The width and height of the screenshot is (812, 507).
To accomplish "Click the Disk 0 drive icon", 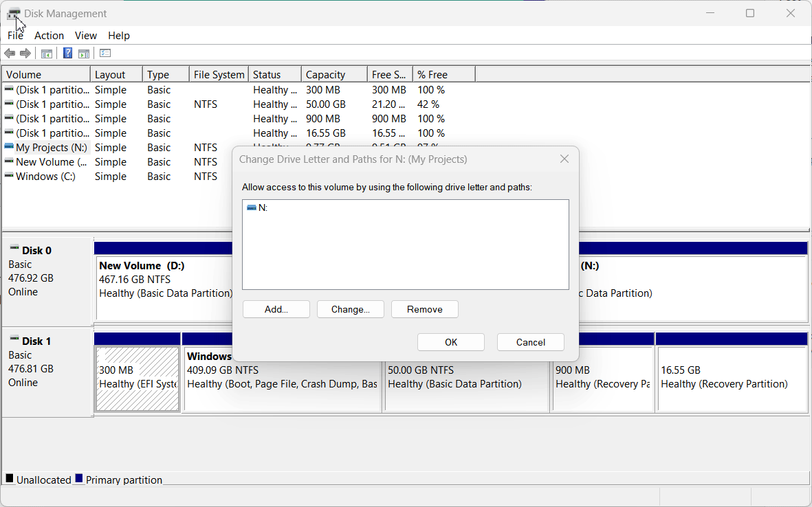I will click(x=14, y=248).
